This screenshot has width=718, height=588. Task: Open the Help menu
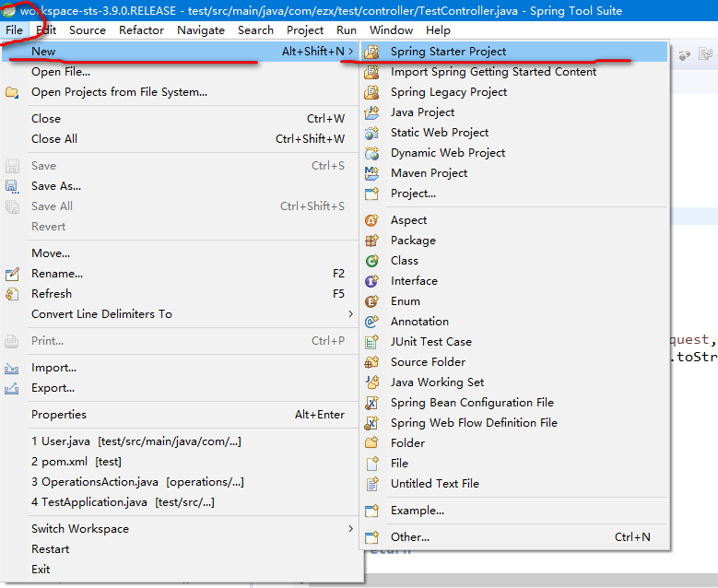(x=438, y=30)
